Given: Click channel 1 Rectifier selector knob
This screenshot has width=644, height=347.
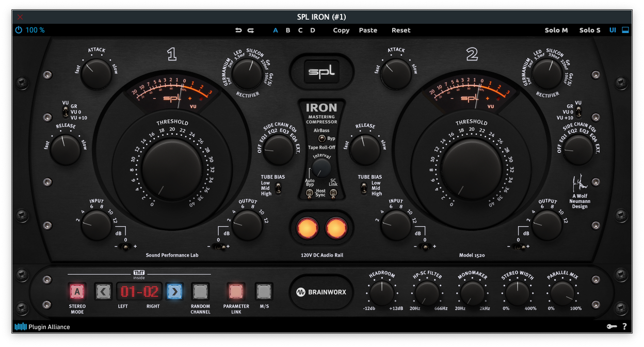Looking at the screenshot, I should [247, 73].
